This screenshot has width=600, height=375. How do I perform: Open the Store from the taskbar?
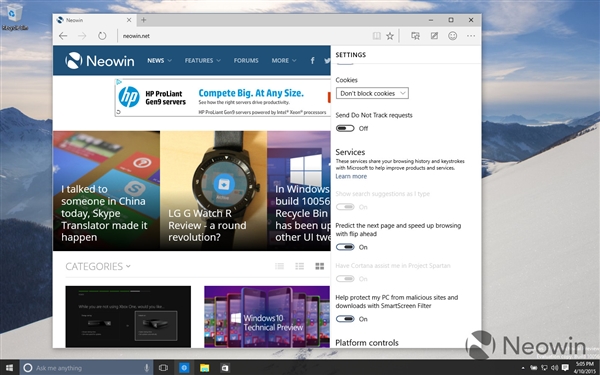(225, 368)
